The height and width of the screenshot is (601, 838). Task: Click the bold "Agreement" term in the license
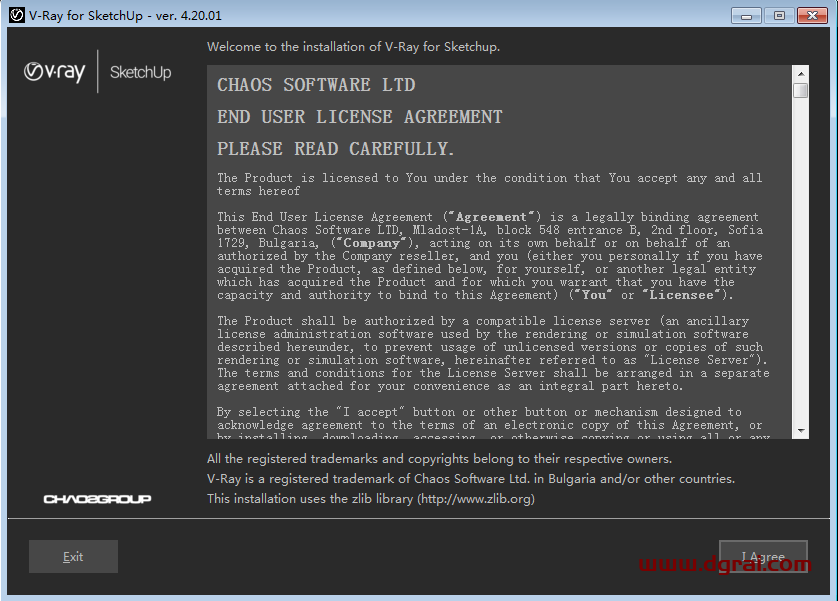[492, 217]
